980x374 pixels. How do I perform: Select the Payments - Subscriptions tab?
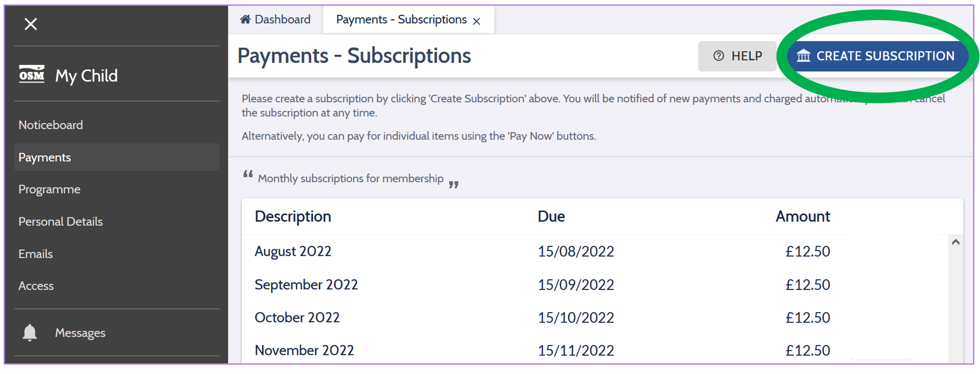coord(401,19)
